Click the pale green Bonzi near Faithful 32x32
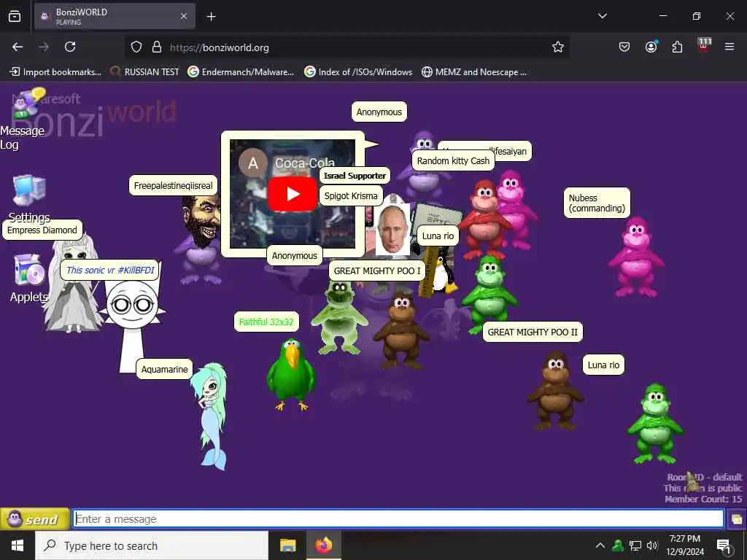Screen dimensions: 747x560 [x=339, y=317]
